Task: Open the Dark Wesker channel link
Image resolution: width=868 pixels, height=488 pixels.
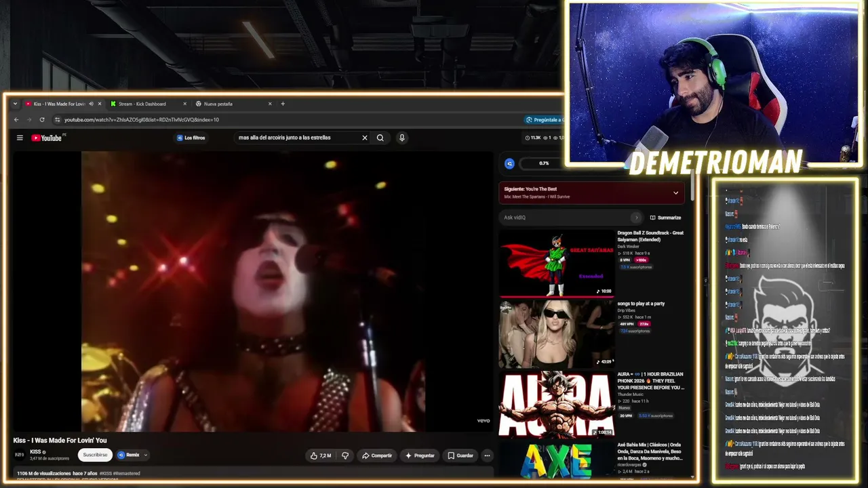Action: point(628,247)
